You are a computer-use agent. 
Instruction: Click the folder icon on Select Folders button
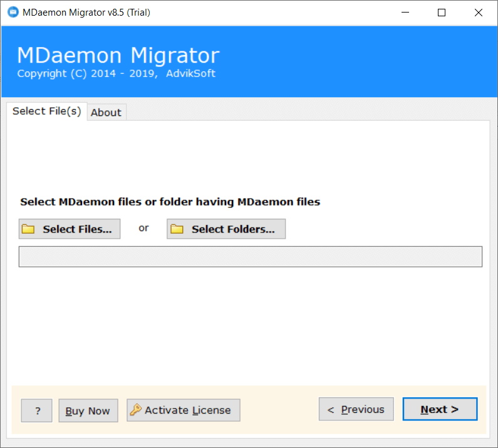[177, 229]
